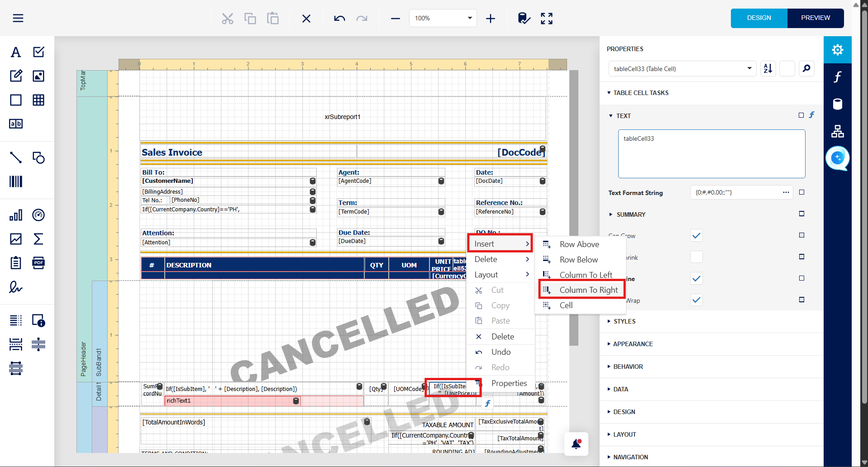Expand the SUMMARY property section
The height and width of the screenshot is (467, 868).
click(x=628, y=214)
